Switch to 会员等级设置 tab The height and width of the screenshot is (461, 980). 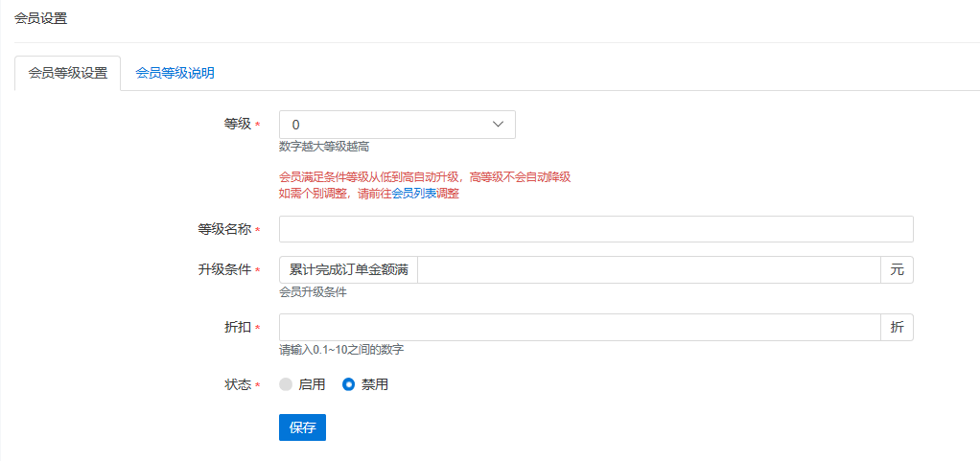[68, 73]
